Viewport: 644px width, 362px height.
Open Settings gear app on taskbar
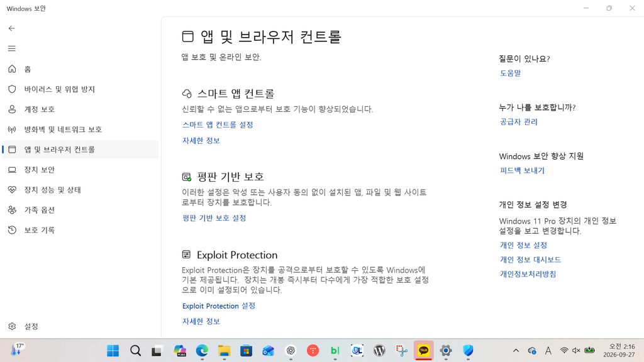[x=446, y=351]
